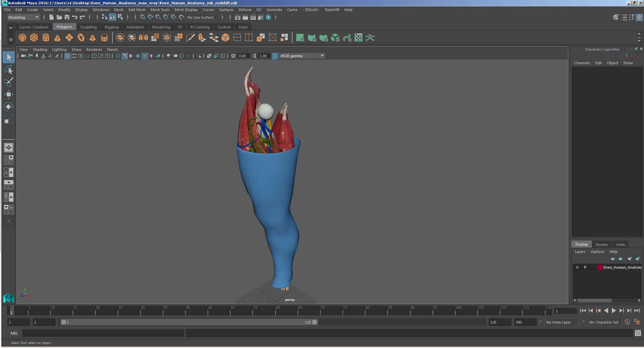Activate the Rotate tool
The image size is (644, 348).
(x=9, y=107)
